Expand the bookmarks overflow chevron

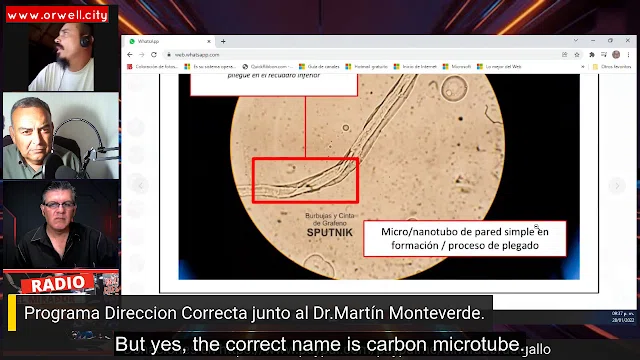coord(583,67)
